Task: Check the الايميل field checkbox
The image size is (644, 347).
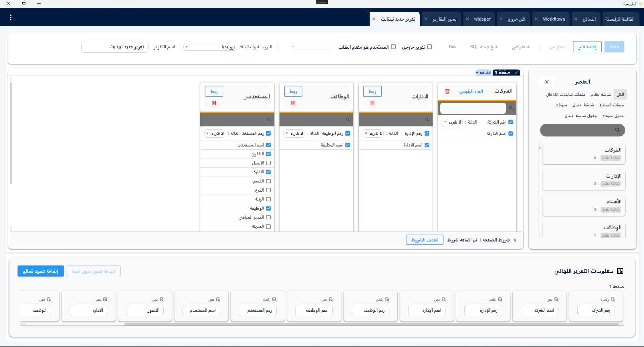Action: 268,163
